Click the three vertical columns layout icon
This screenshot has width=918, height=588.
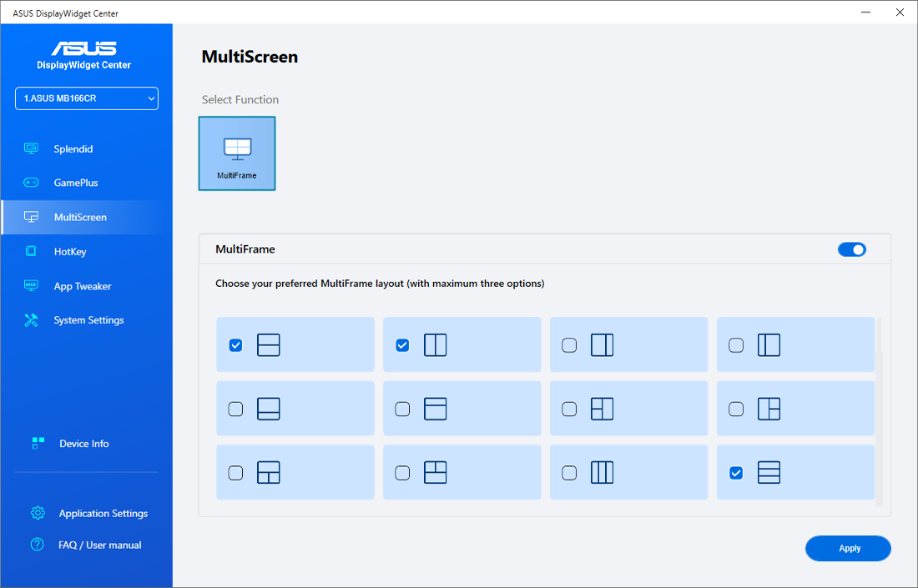pyautogui.click(x=603, y=473)
